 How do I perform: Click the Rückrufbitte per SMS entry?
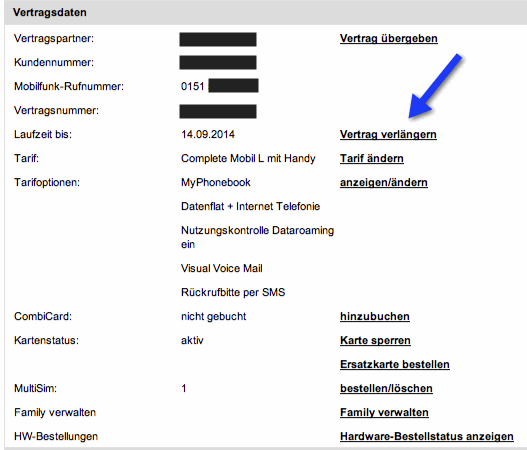(x=233, y=292)
